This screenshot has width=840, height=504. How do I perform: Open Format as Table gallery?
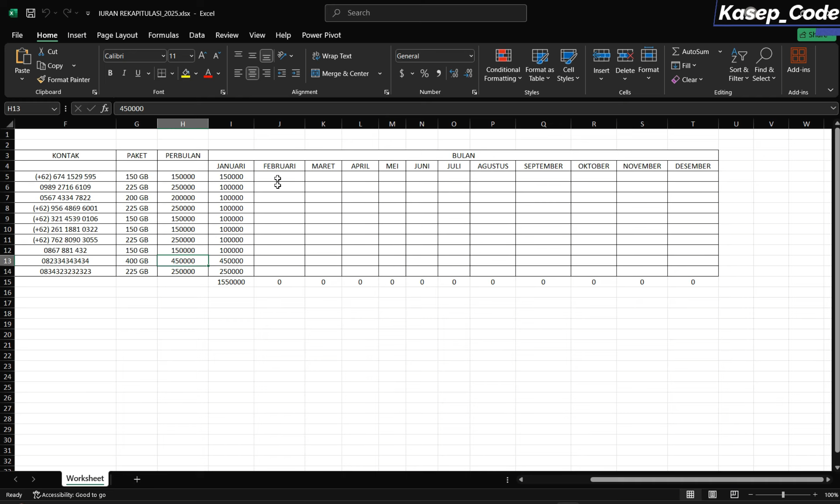pyautogui.click(x=540, y=65)
